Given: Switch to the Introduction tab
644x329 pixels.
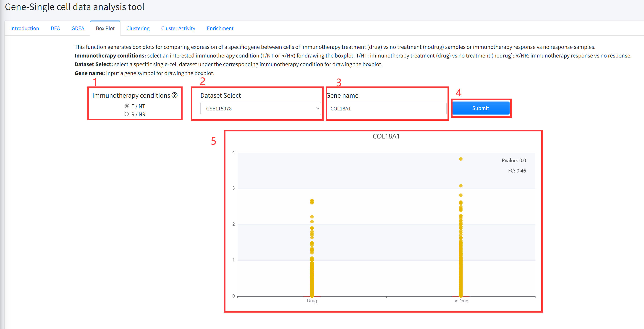Looking at the screenshot, I should pyautogui.click(x=24, y=28).
